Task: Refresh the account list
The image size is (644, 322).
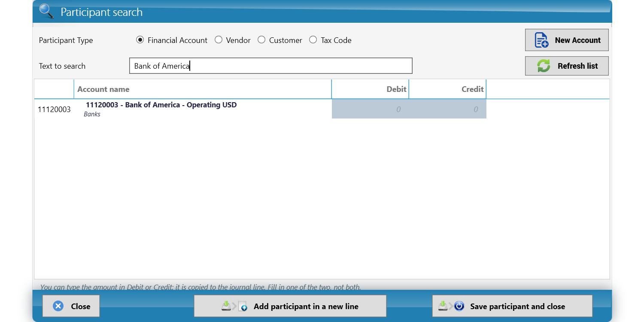Action: [567, 66]
